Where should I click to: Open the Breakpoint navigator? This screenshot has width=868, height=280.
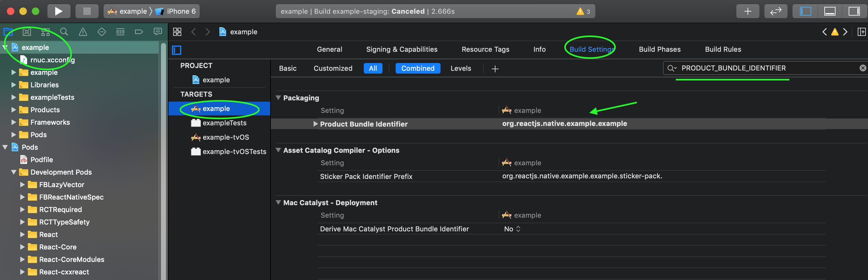point(139,32)
